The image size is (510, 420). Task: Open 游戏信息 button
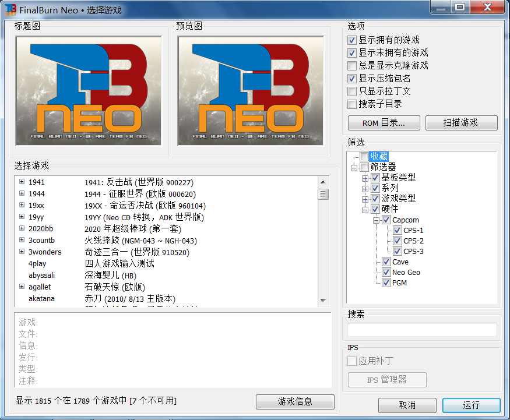pyautogui.click(x=295, y=402)
